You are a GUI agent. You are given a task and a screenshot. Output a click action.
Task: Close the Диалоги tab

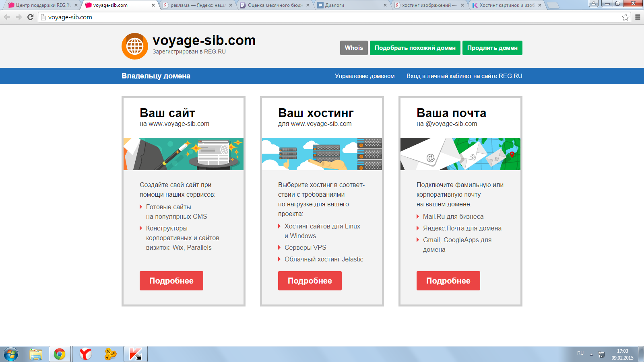pyautogui.click(x=385, y=5)
